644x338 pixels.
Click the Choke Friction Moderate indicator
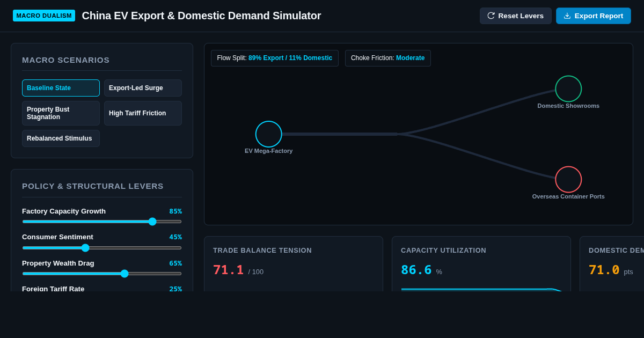(387, 58)
